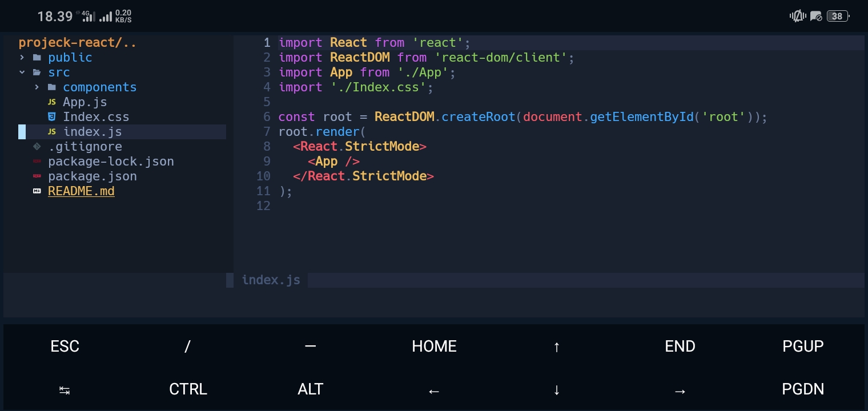
Task: Collapse the src folder chevron
Action: click(22, 72)
